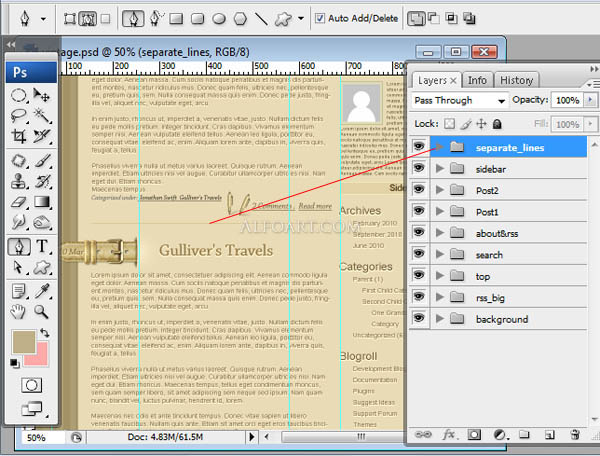Change the screen mode
The image size is (600, 456).
point(32,409)
